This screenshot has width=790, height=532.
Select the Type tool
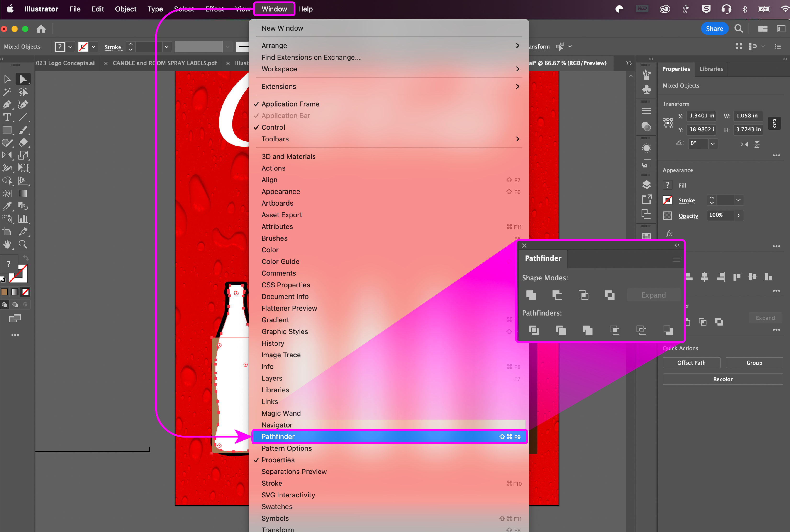[7, 117]
